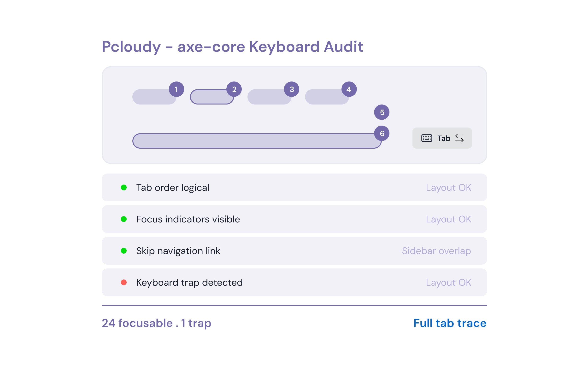Image resolution: width=588 pixels, height=372 pixels.
Task: Click the keyboard icon beside Tab
Action: click(x=427, y=138)
